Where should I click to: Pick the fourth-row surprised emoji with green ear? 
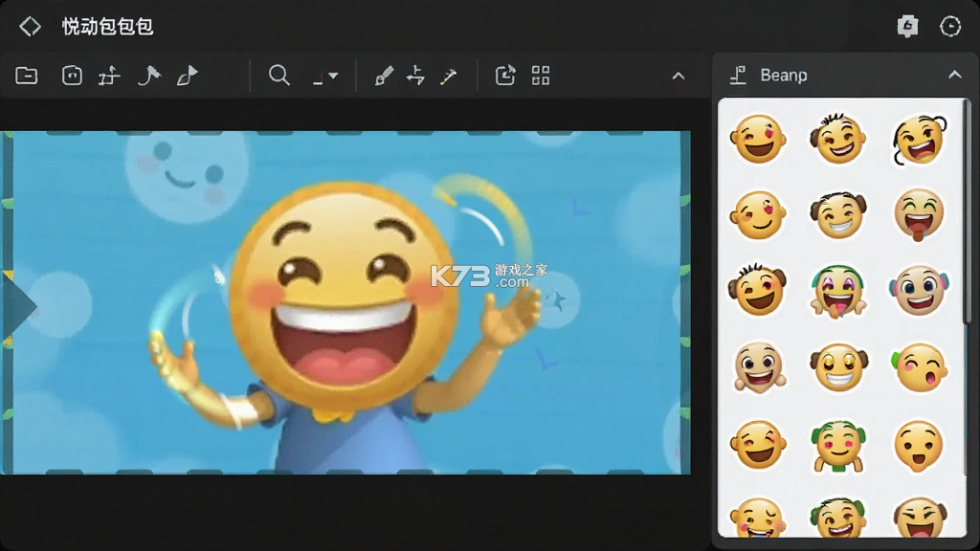click(x=920, y=367)
